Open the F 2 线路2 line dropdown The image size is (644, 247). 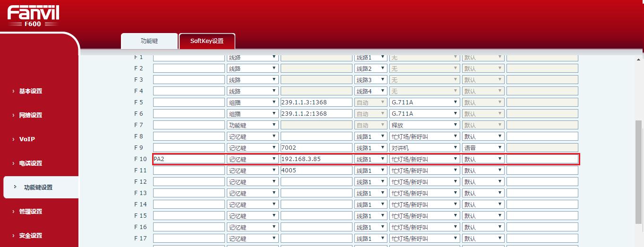371,68
